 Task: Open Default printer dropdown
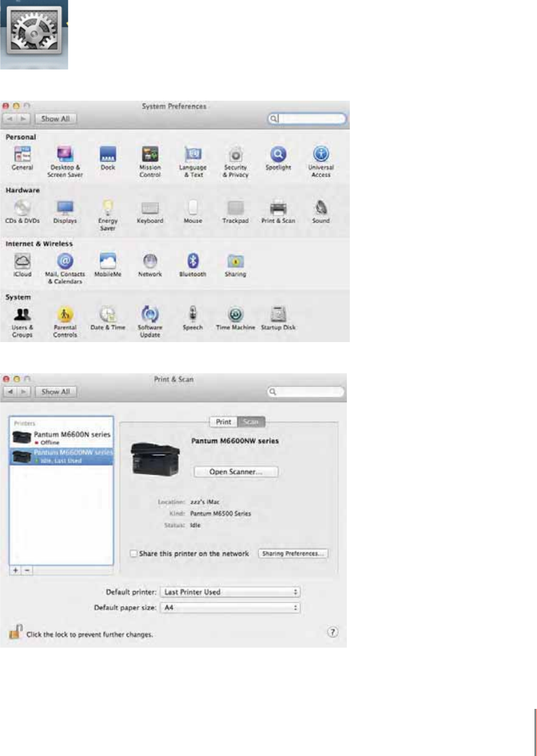coord(231,592)
